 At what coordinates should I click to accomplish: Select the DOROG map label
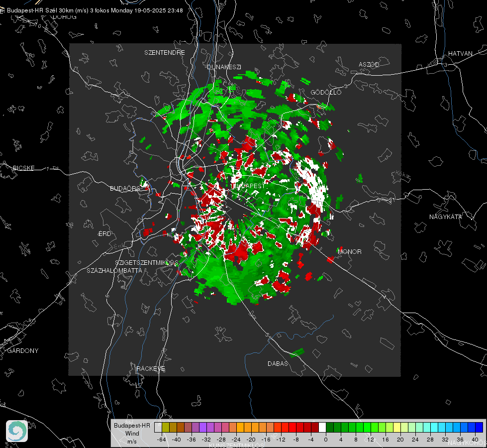tap(65, 17)
